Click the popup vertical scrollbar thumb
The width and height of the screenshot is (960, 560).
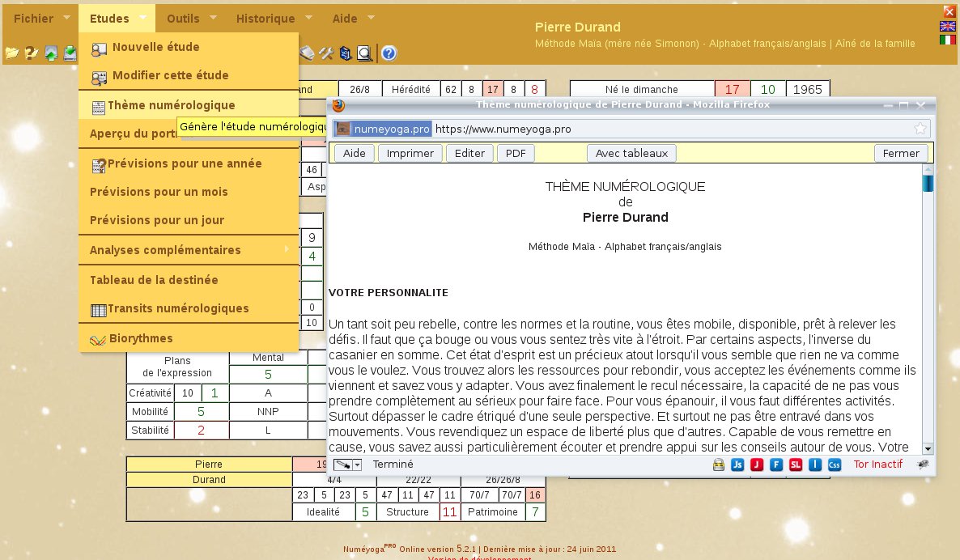(x=928, y=183)
